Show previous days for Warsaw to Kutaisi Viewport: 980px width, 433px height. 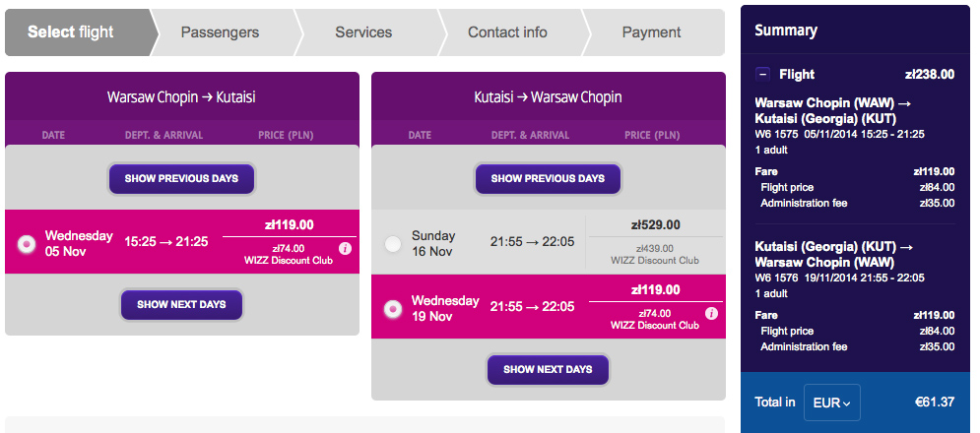click(182, 179)
